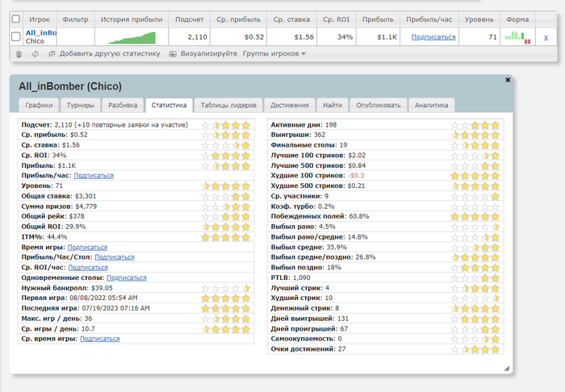Click the 'Форма' column header
565x392 pixels.
517,19
